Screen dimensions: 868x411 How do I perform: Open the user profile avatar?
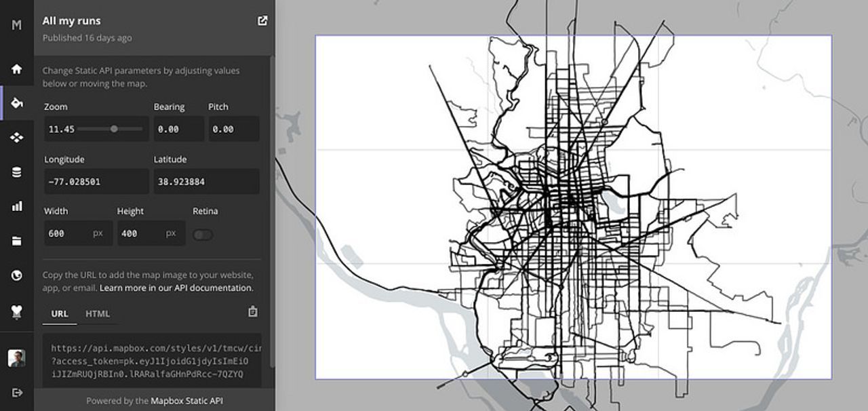(x=16, y=358)
